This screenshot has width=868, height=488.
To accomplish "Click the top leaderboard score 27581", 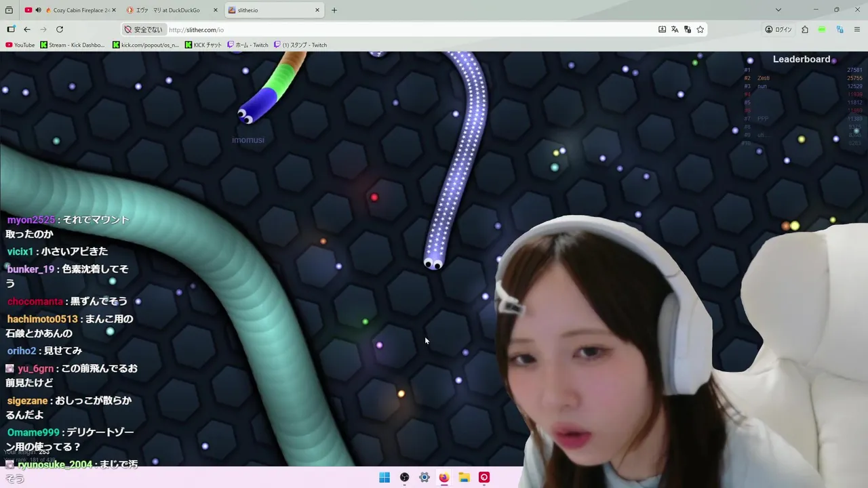I will click(x=854, y=70).
